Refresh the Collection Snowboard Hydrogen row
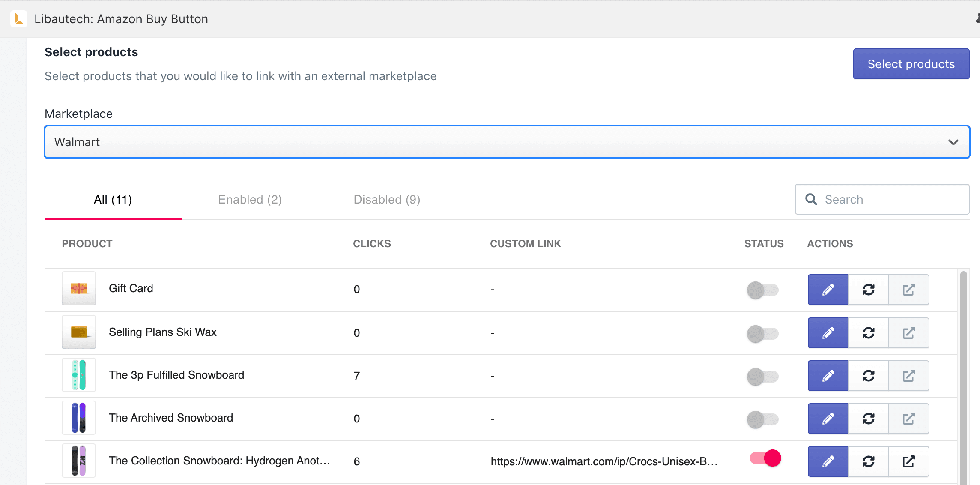This screenshot has width=980, height=485. (x=868, y=461)
